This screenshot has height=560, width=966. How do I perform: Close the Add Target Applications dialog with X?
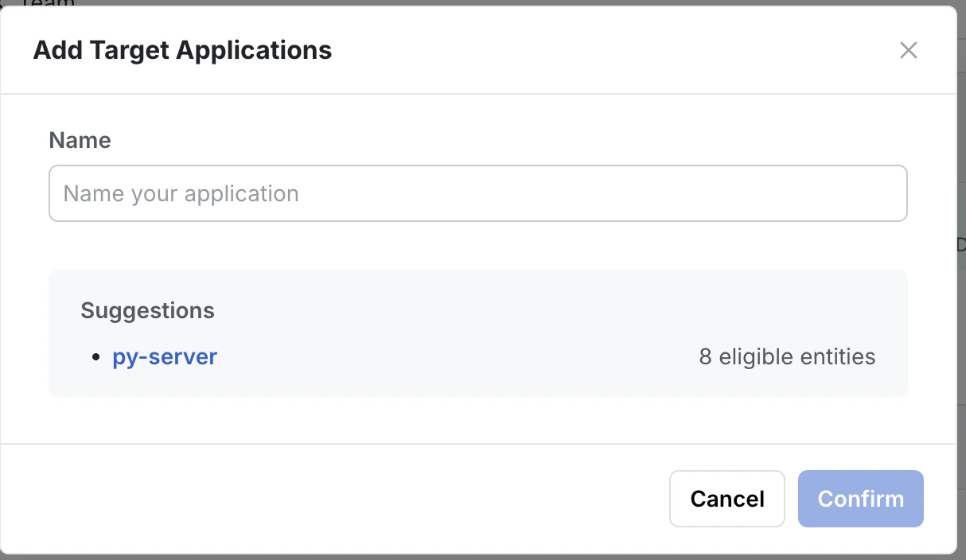click(x=908, y=51)
